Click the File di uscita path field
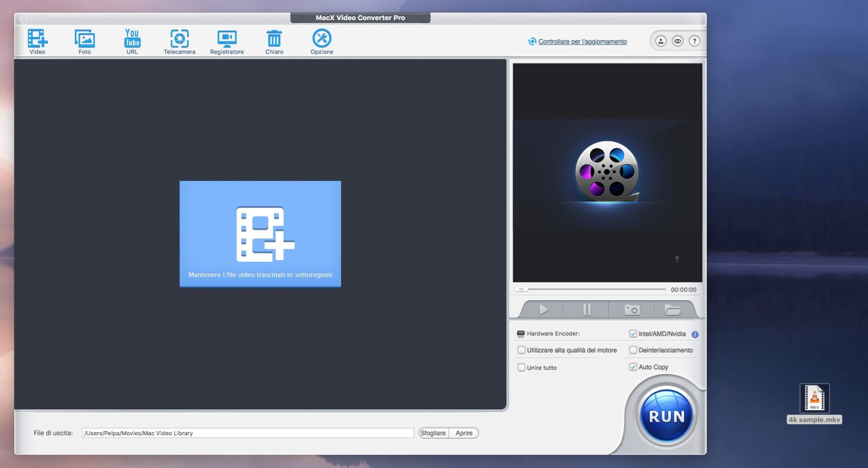The width and height of the screenshot is (868, 468). (x=248, y=433)
